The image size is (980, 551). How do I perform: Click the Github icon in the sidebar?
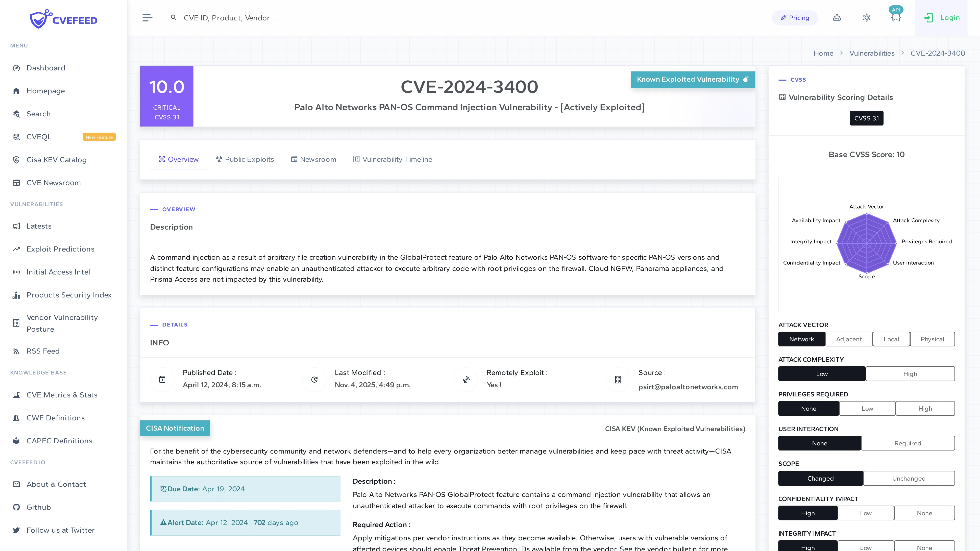[x=16, y=507]
